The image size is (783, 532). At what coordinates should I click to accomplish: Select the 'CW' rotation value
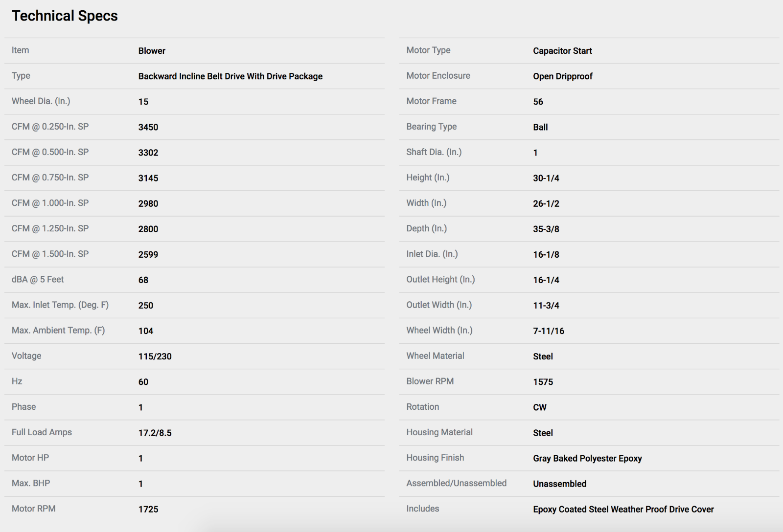click(x=540, y=407)
